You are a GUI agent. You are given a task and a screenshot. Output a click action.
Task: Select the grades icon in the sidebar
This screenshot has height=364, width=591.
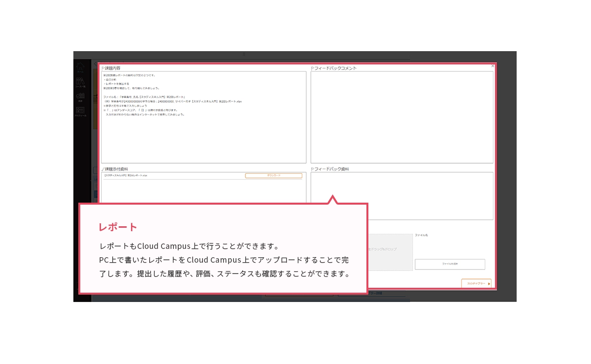tap(80, 97)
